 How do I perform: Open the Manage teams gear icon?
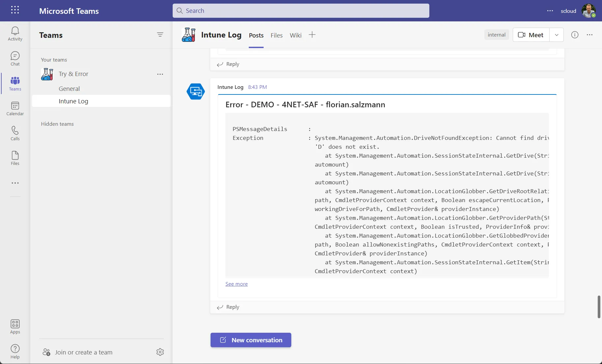pyautogui.click(x=160, y=352)
